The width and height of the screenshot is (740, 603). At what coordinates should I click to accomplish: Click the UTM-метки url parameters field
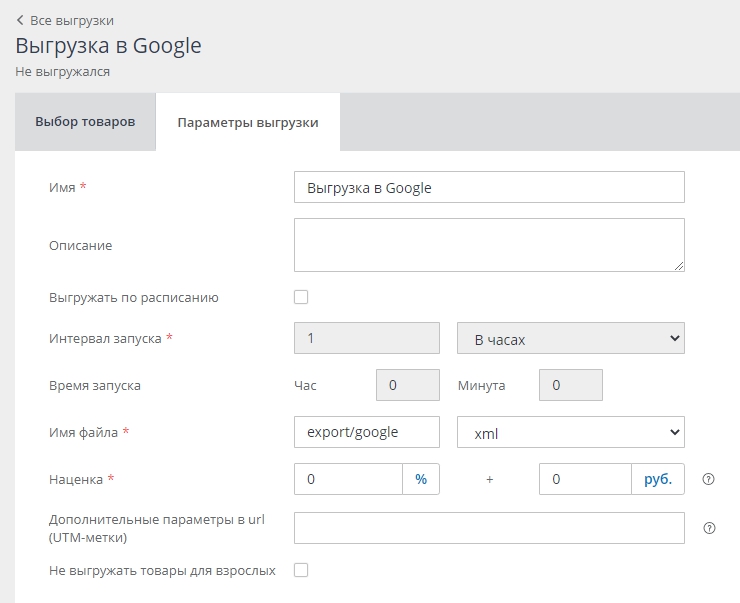(x=489, y=528)
